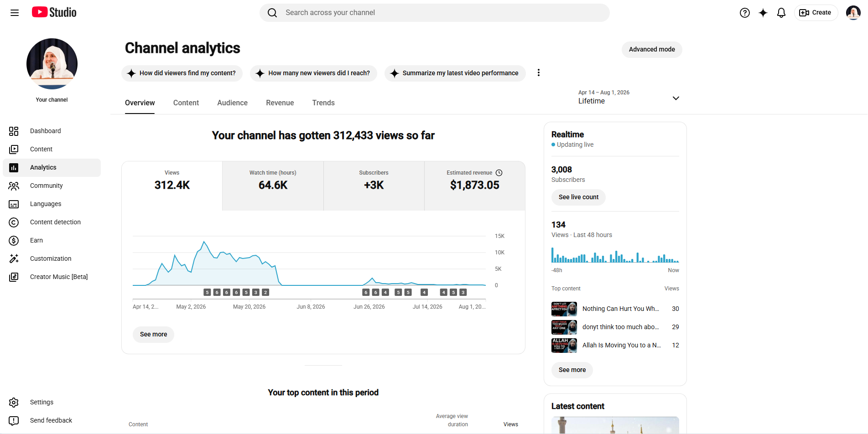Focus the 'Search across your channel' field
868x434 pixels.
pos(435,13)
